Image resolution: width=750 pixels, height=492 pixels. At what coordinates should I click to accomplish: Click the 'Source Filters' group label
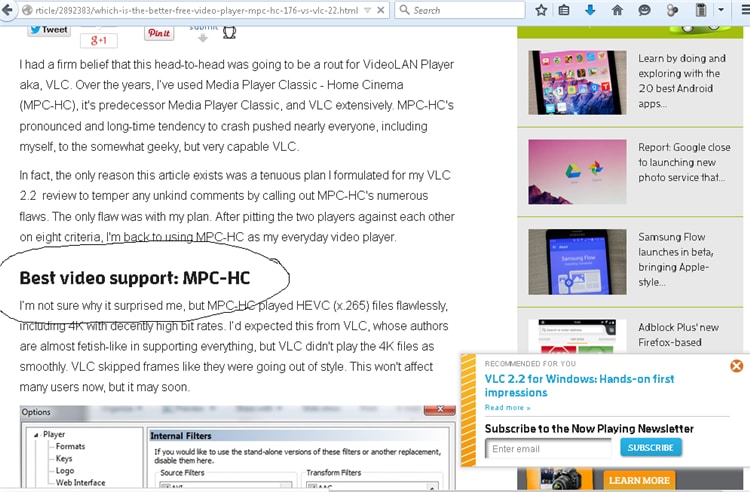point(182,472)
